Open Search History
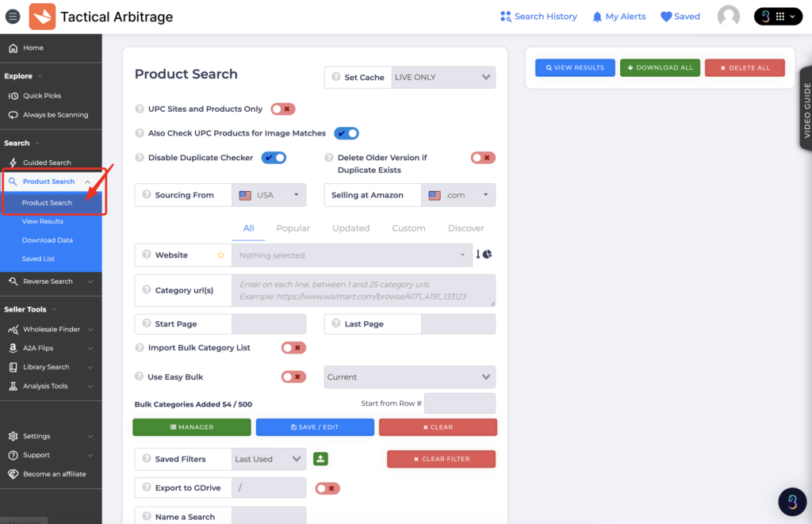Viewport: 812px width, 524px height. coord(538,17)
